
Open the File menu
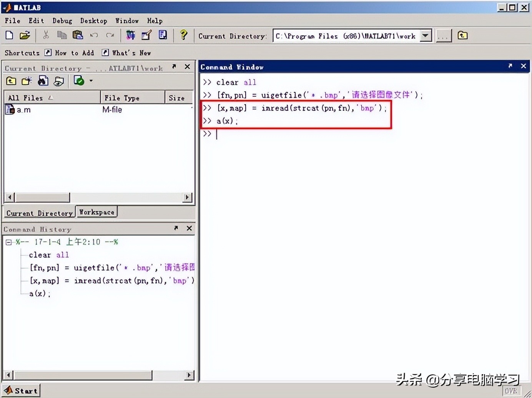tap(12, 21)
